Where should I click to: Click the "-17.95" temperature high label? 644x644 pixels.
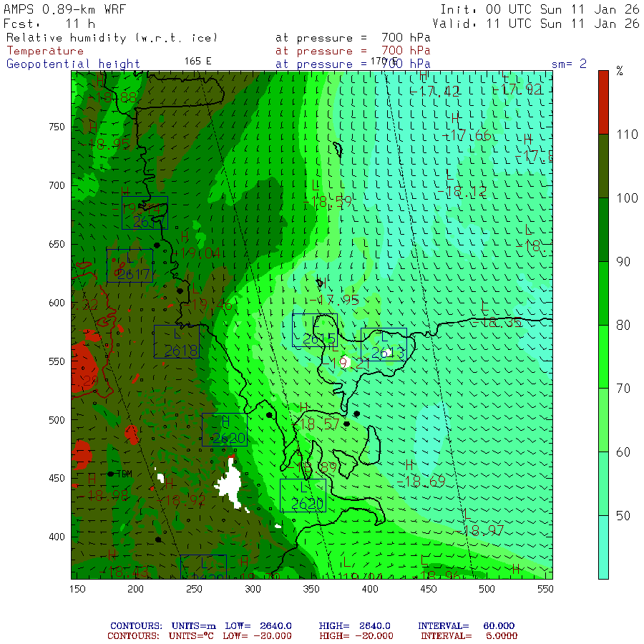(334, 300)
